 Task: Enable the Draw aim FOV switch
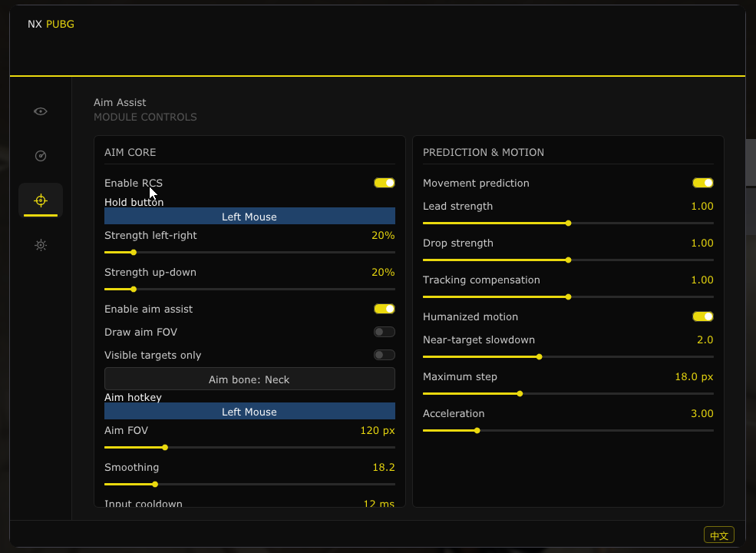[385, 332]
